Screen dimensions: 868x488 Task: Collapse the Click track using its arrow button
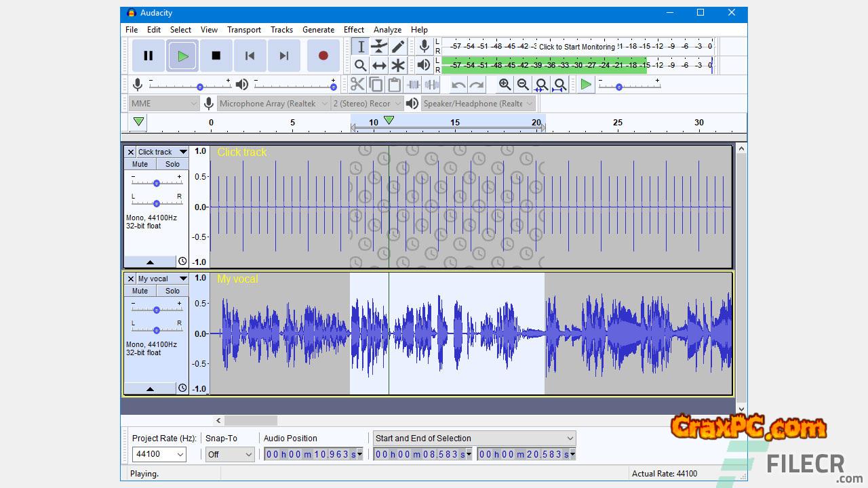[150, 262]
